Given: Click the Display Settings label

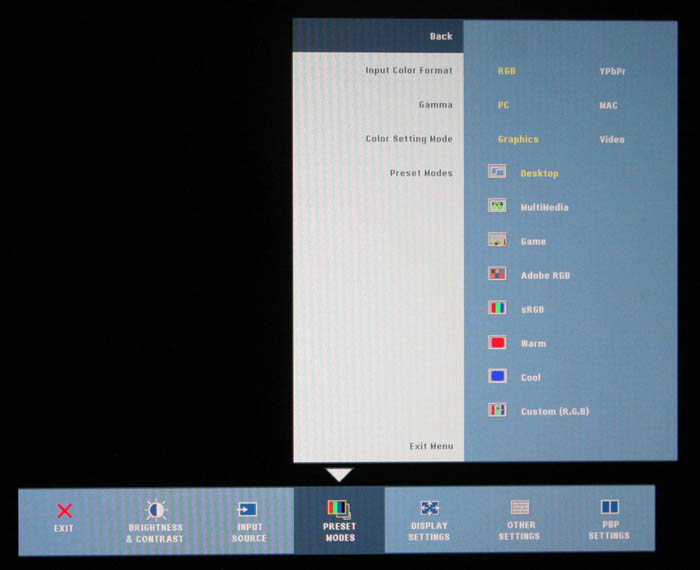Looking at the screenshot, I should pos(429,531).
